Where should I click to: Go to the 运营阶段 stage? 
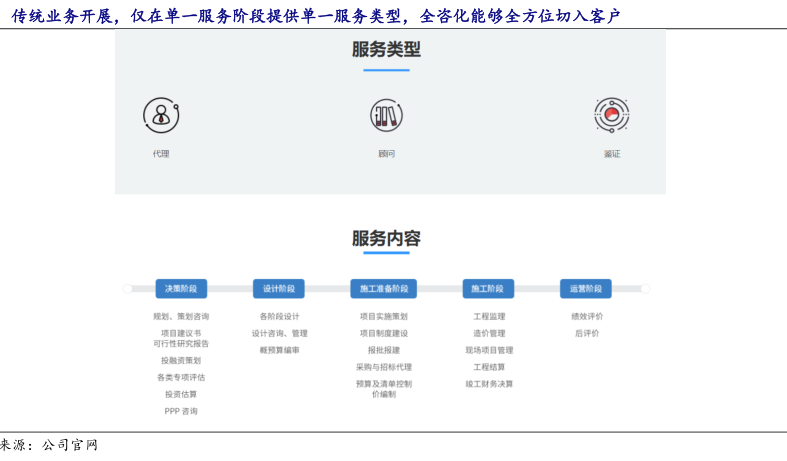click(586, 288)
